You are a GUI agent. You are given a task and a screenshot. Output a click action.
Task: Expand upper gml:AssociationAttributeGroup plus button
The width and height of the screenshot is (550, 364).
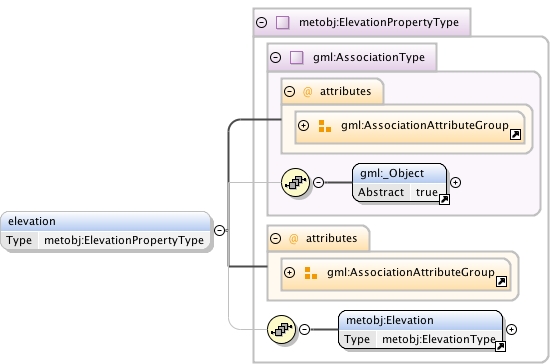click(303, 126)
